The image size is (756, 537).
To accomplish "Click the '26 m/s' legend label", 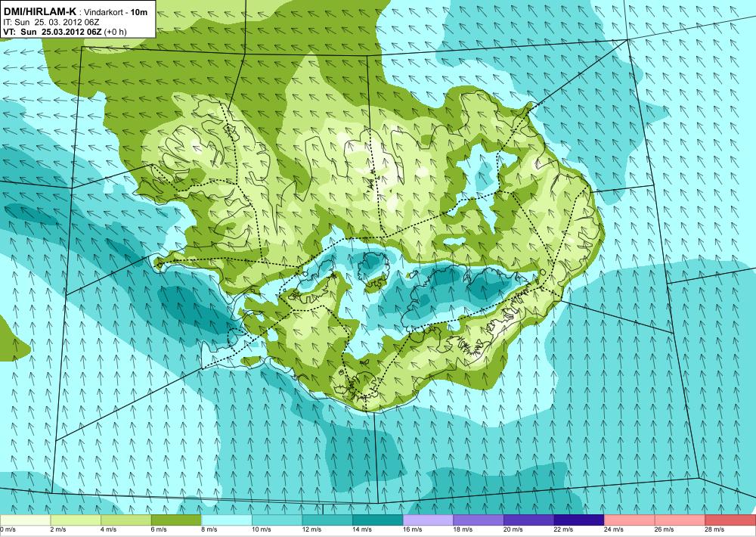I will point(665,529).
